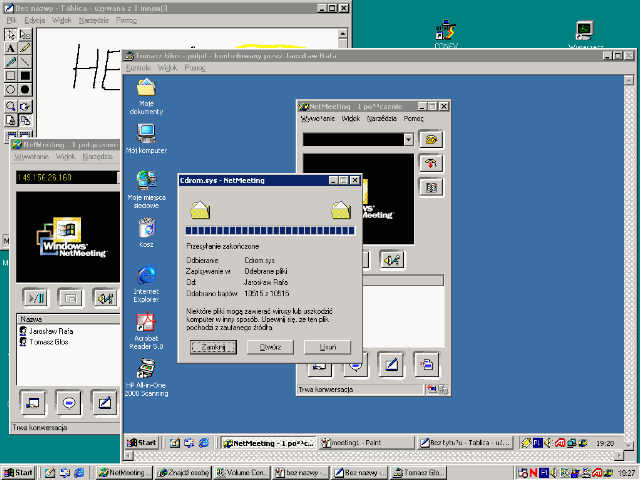Select CONEX icon on local desktop
The width and height of the screenshot is (640, 480).
pos(446,34)
